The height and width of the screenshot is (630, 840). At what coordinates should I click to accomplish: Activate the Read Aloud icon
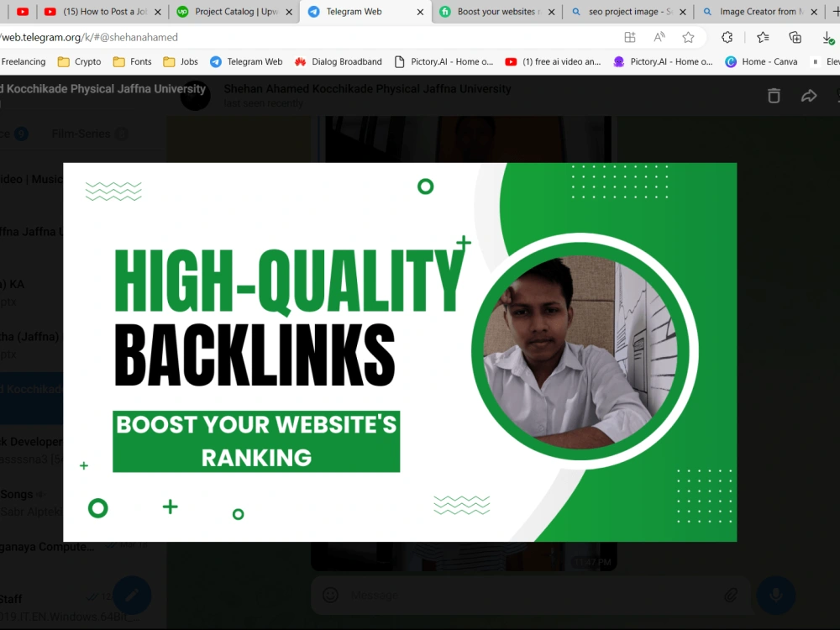[x=659, y=37]
